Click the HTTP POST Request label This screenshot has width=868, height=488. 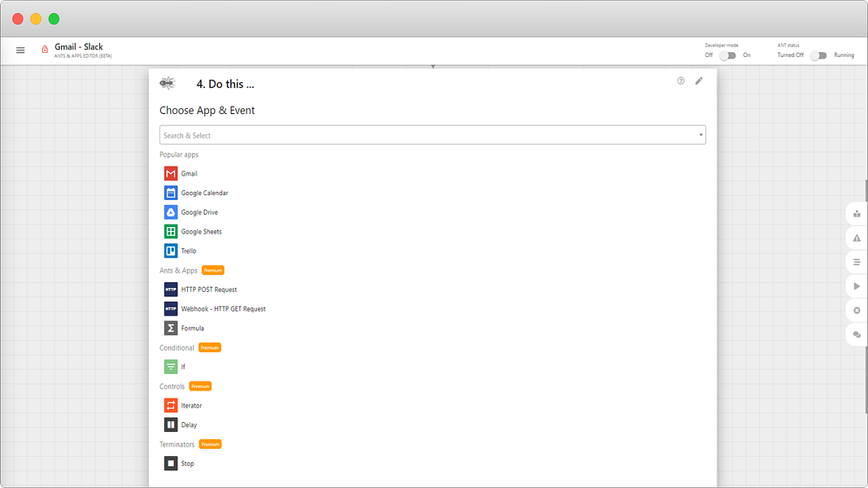click(x=209, y=290)
